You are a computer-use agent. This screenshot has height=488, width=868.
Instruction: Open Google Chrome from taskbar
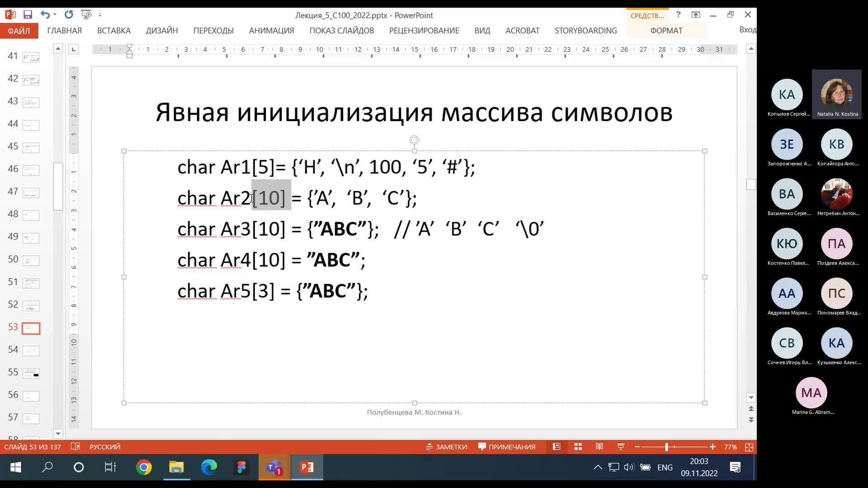pos(144,467)
